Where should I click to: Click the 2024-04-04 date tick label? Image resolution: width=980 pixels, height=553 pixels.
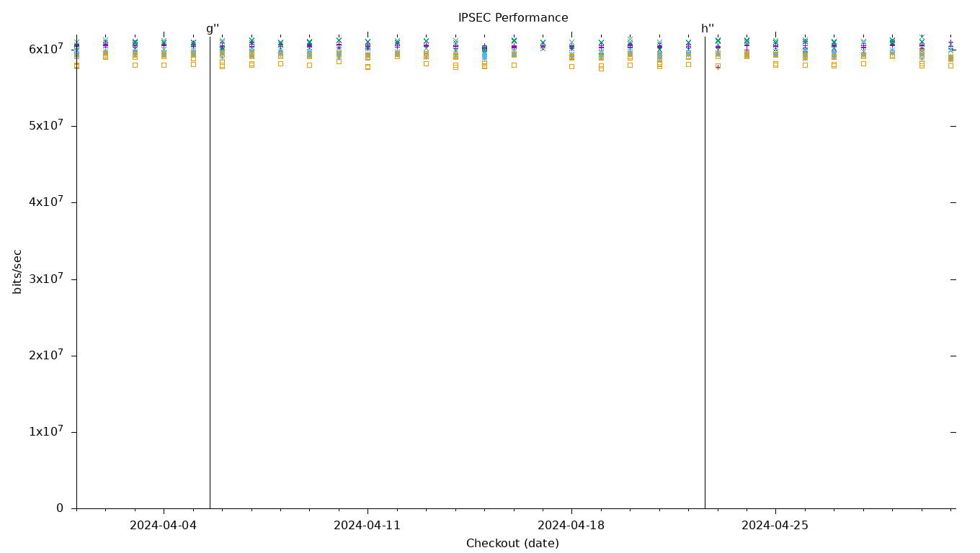163,526
